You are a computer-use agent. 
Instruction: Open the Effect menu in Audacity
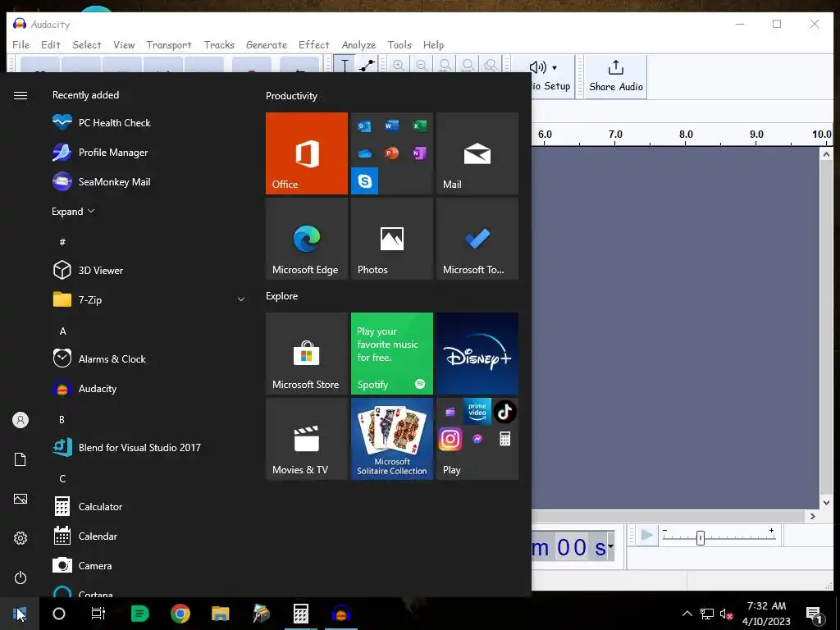(x=314, y=45)
